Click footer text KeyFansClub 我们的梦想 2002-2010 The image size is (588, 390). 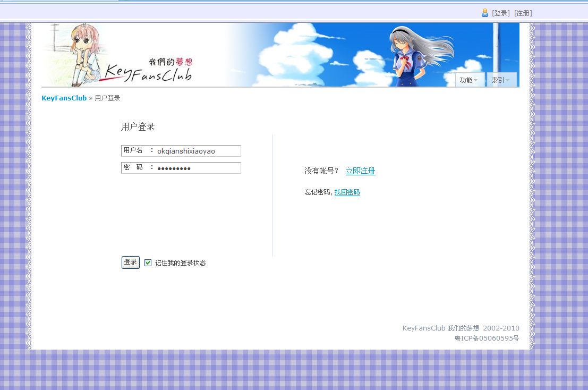(x=461, y=328)
